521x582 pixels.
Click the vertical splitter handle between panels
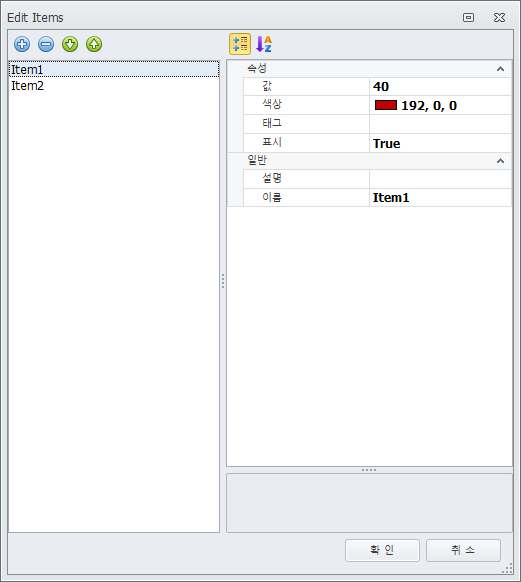pos(223,281)
